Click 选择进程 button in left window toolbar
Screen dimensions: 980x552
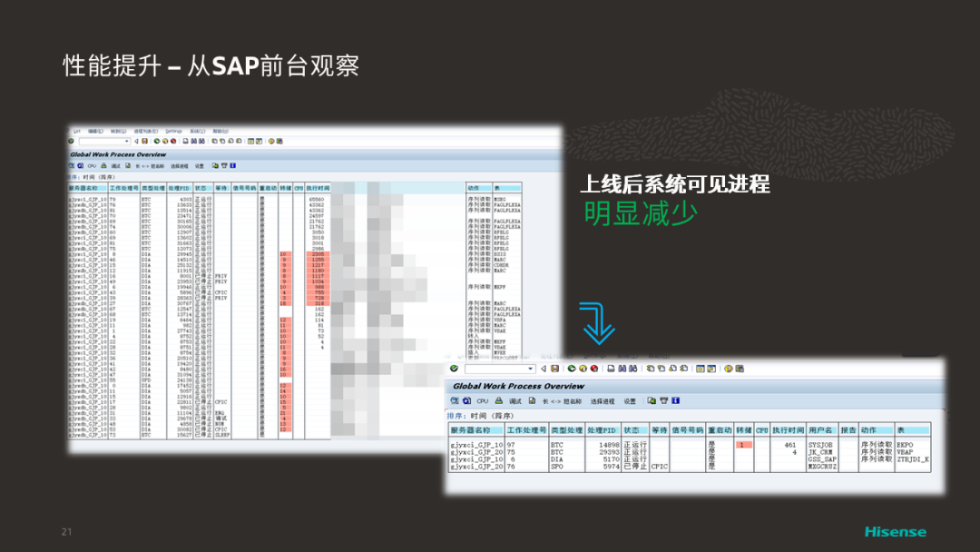180,165
